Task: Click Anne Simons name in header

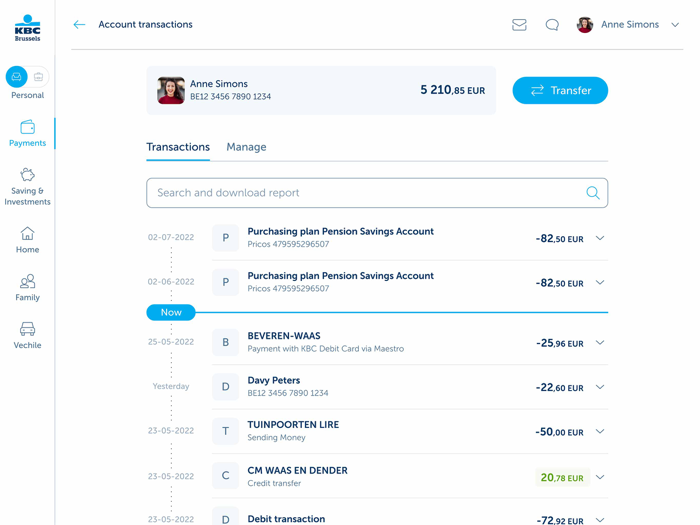Action: coord(630,25)
